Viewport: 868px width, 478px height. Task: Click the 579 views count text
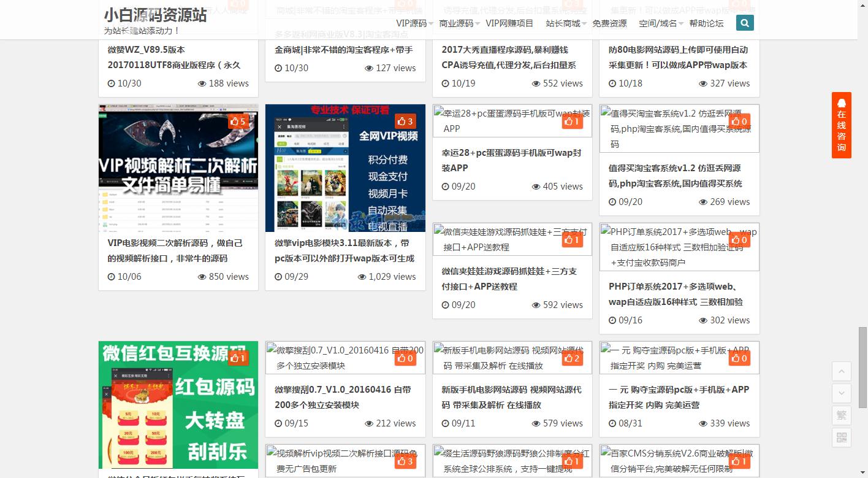tap(563, 423)
